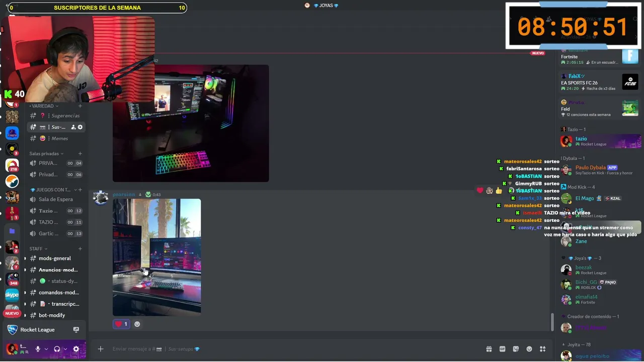This screenshot has width=644, height=362.
Task: Open the comandos-mod channel
Action: point(55,292)
